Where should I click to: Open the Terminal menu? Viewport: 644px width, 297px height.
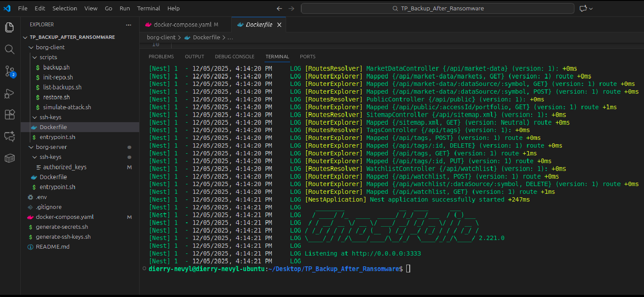click(148, 8)
